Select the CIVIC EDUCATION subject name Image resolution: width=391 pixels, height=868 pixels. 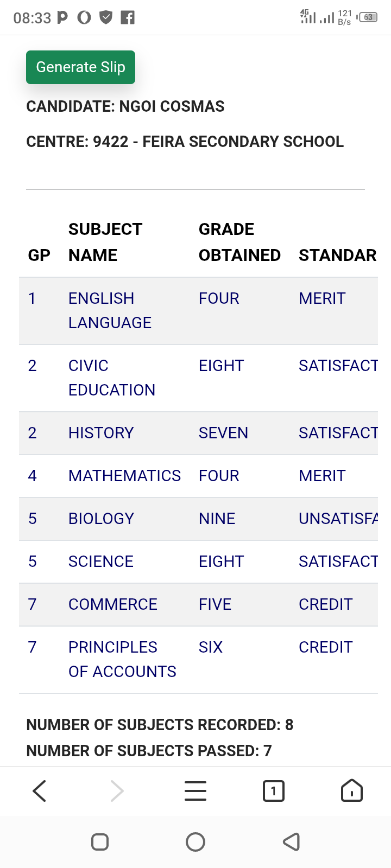(x=111, y=378)
